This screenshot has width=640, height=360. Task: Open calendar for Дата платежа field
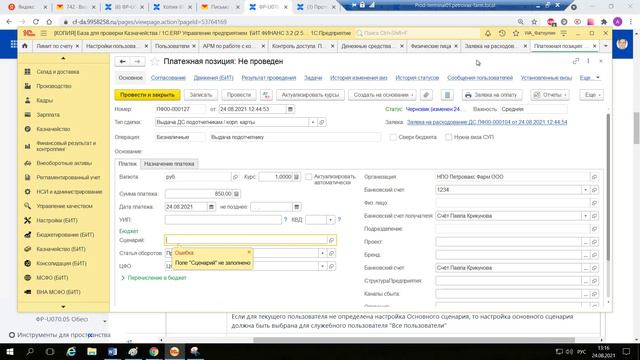[x=211, y=207]
